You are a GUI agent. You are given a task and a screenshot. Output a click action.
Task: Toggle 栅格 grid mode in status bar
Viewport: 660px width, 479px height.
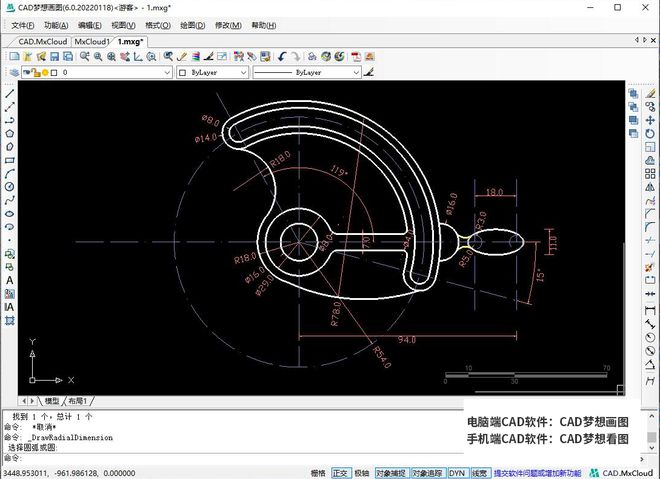coord(318,473)
